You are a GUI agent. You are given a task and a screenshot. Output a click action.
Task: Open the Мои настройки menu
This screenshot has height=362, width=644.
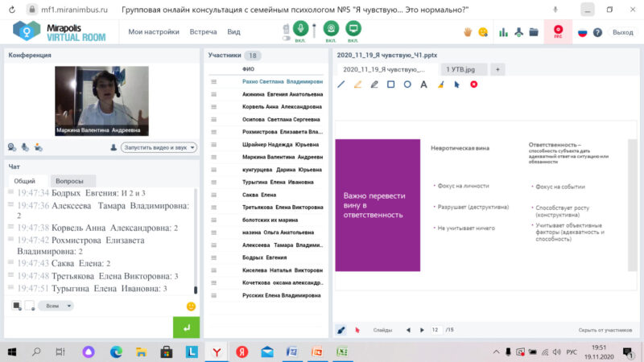click(x=154, y=31)
